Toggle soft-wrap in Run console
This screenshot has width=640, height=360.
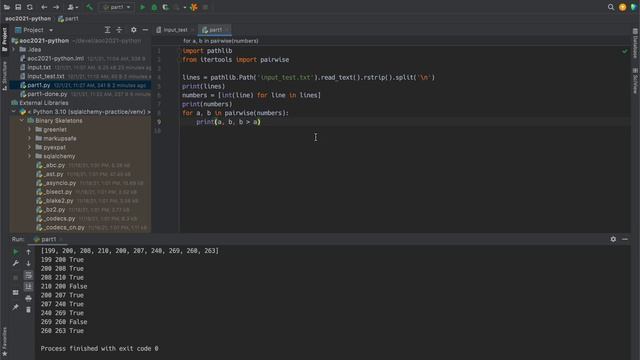(x=28, y=275)
